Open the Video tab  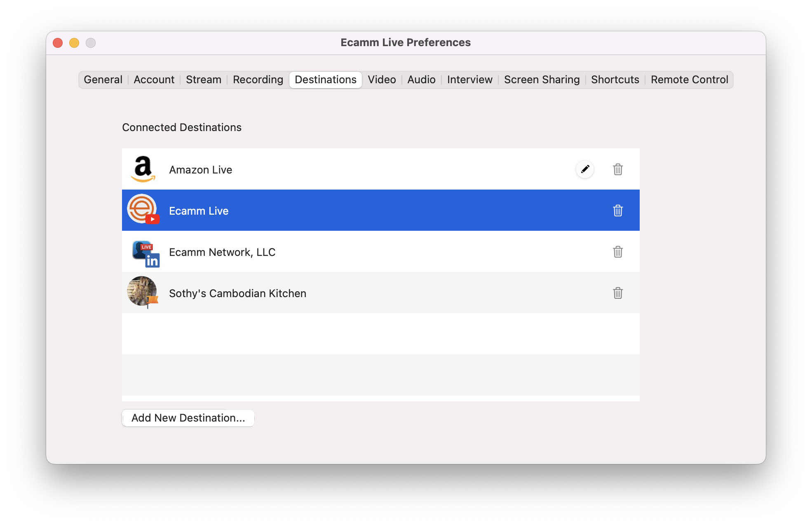pyautogui.click(x=382, y=80)
